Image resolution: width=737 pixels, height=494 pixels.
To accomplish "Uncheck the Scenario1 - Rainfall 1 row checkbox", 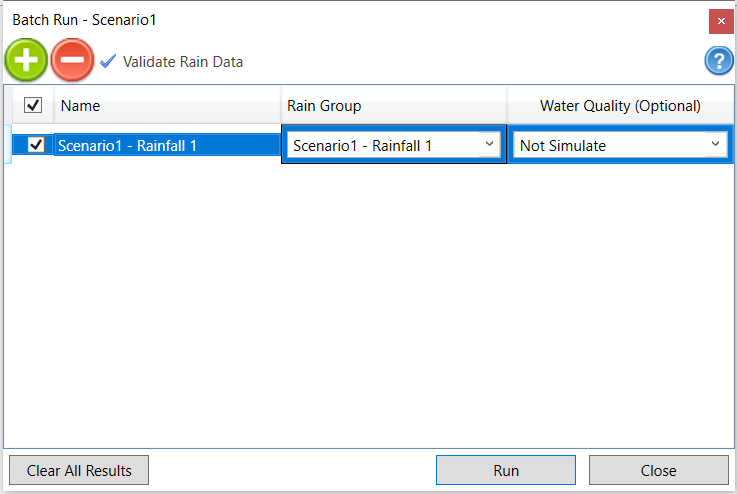I will click(37, 145).
